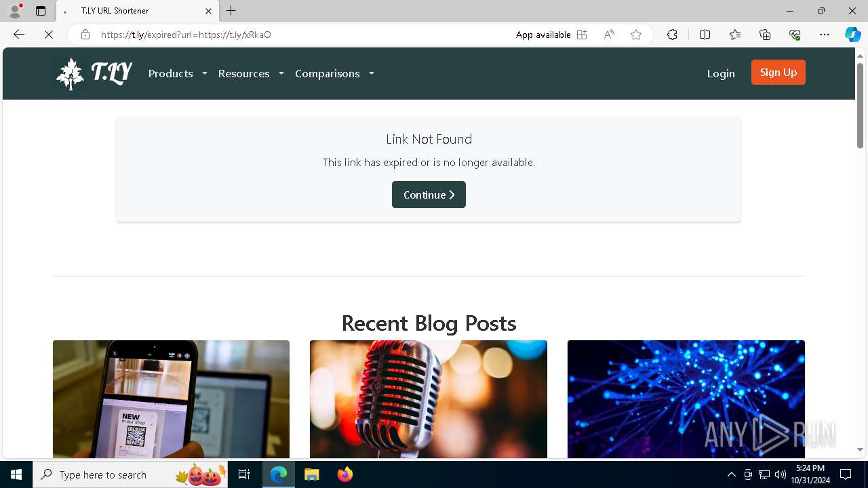Open File Explorer from the taskbar
The height and width of the screenshot is (488, 868).
tap(311, 474)
